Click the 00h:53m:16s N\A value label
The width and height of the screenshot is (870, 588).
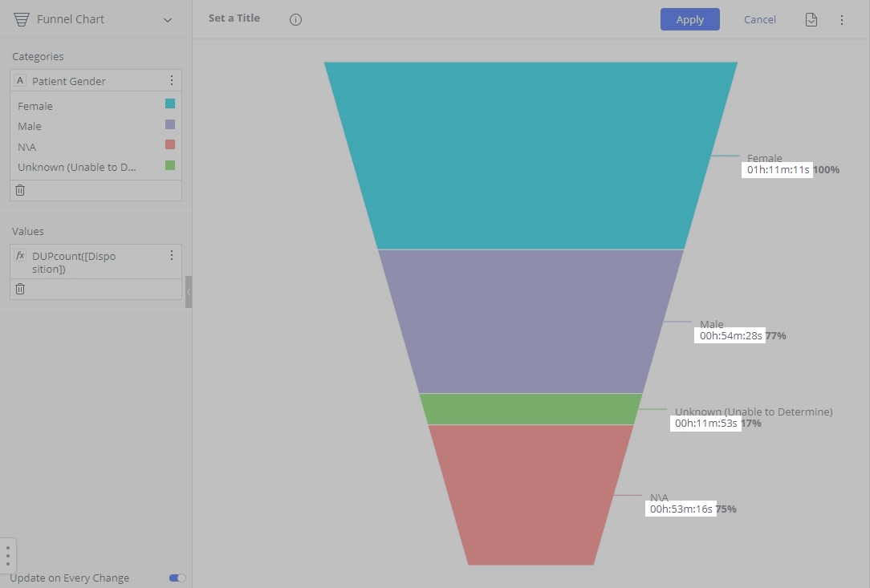(681, 509)
